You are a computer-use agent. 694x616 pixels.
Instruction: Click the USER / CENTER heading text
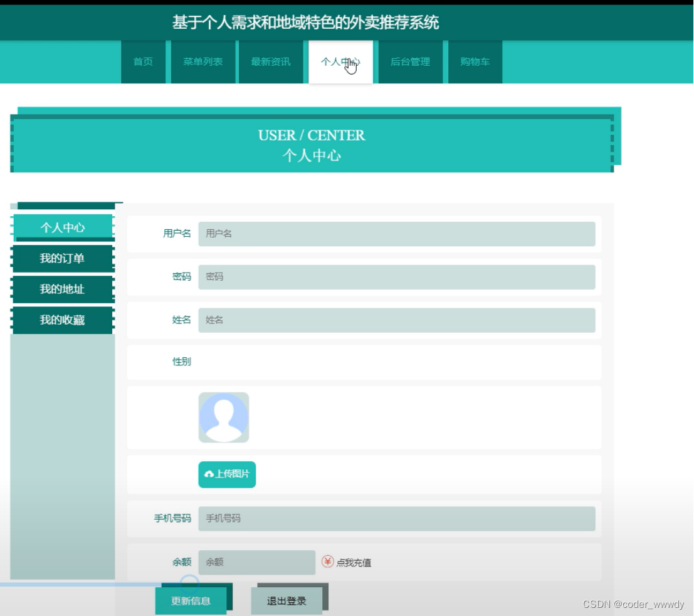(x=312, y=135)
